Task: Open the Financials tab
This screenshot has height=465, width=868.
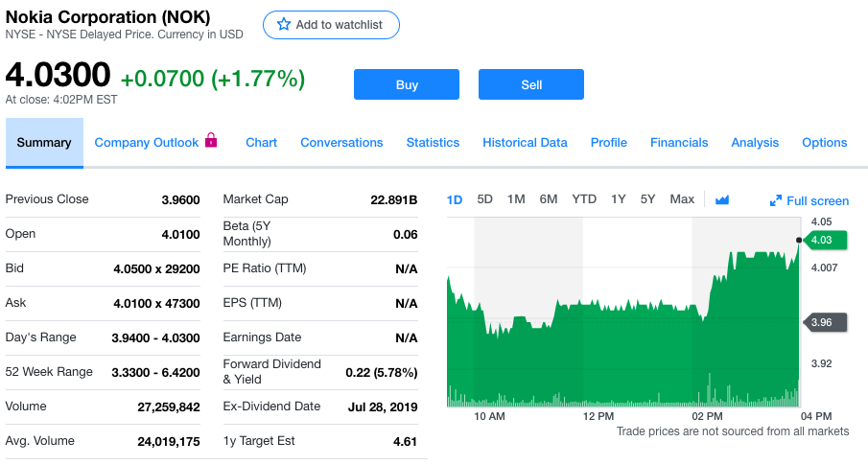Action: (679, 143)
